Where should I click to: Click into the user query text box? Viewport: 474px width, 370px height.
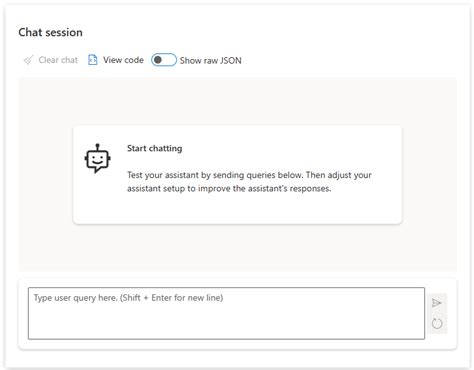226,313
